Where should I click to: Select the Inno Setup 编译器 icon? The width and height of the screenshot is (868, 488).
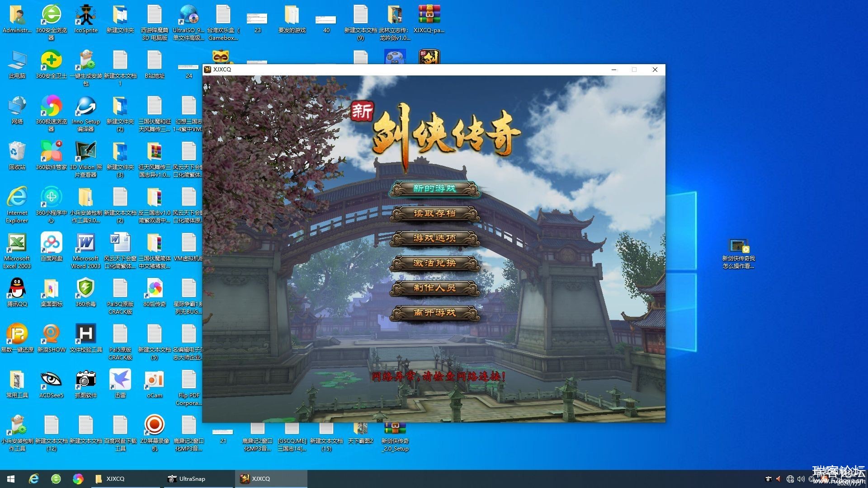86,113
